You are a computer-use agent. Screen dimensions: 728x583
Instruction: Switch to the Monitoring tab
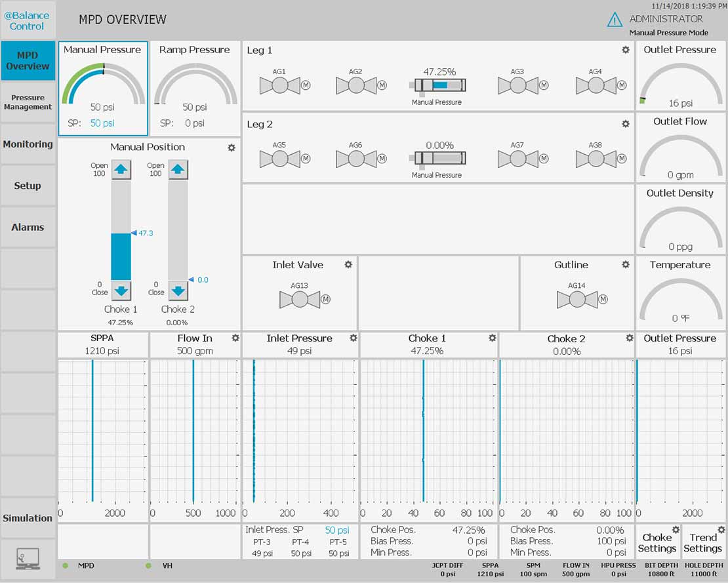click(28, 144)
